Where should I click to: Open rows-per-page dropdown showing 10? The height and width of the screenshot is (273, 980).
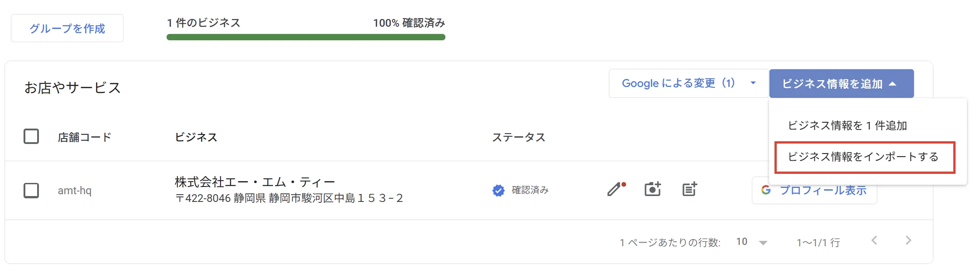coord(751,242)
